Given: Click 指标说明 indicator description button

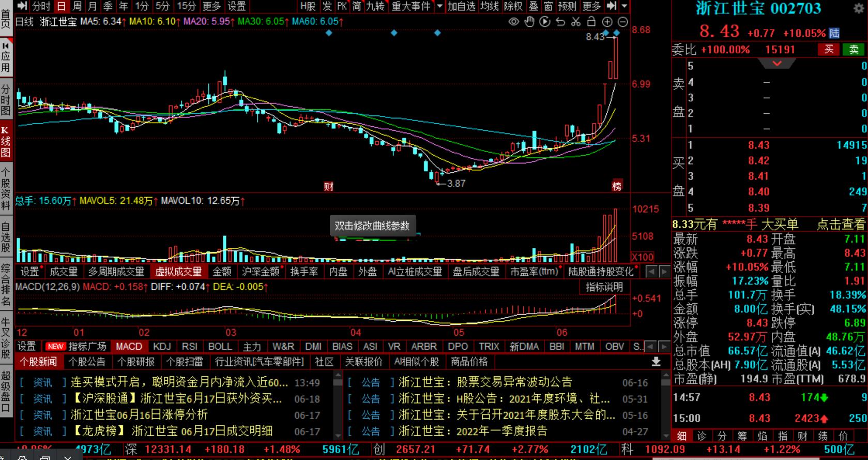Looking at the screenshot, I should tap(604, 287).
